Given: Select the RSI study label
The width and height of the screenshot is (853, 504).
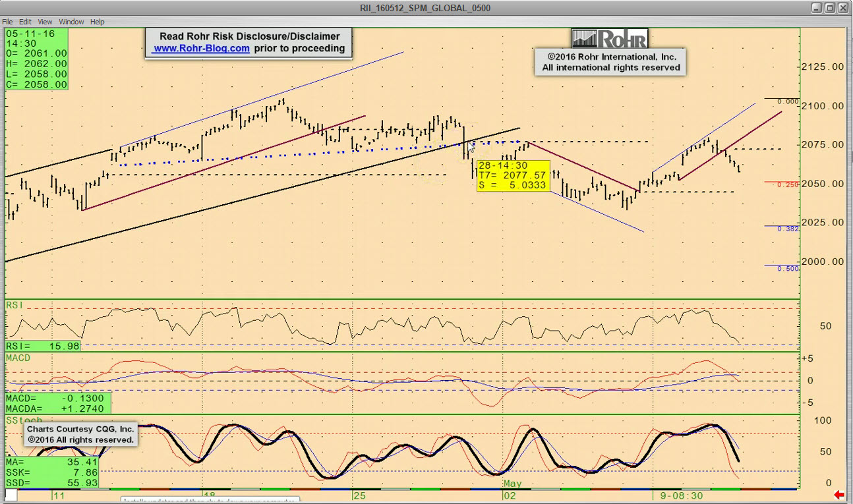Looking at the screenshot, I should pos(15,304).
